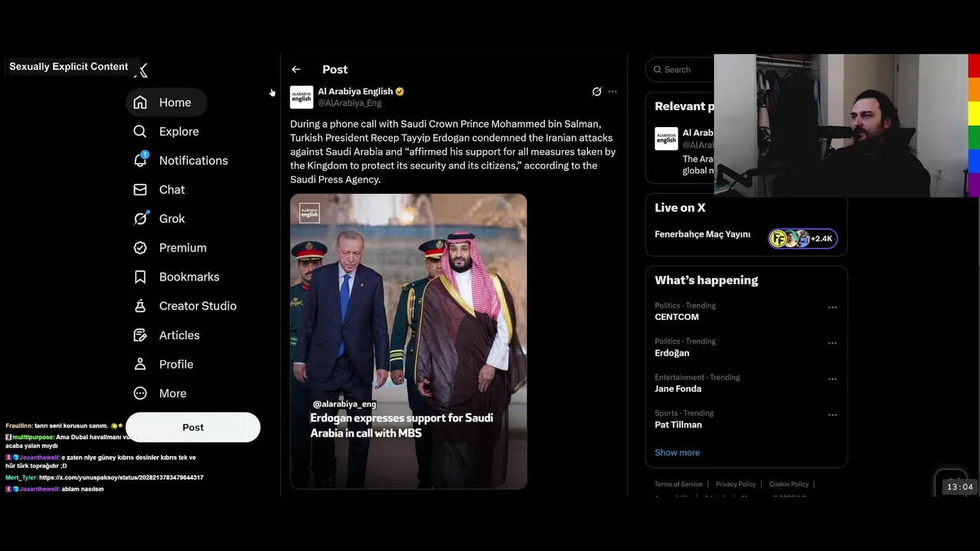Click the What's happening heading
The width and height of the screenshot is (980, 551).
coord(706,280)
